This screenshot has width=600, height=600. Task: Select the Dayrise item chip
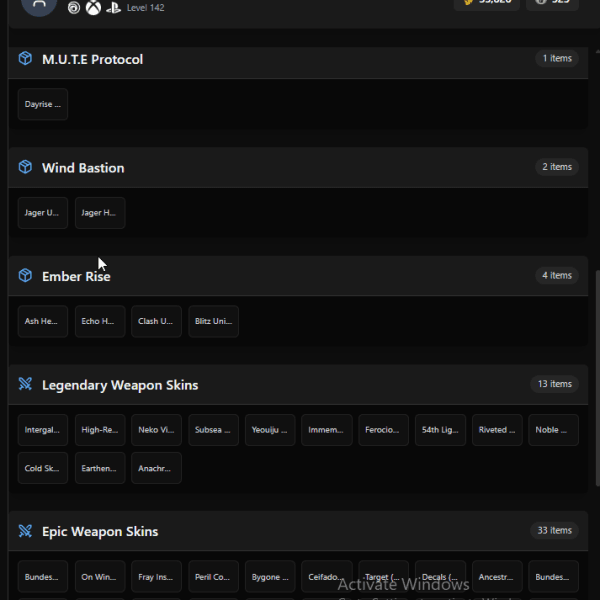tap(43, 104)
